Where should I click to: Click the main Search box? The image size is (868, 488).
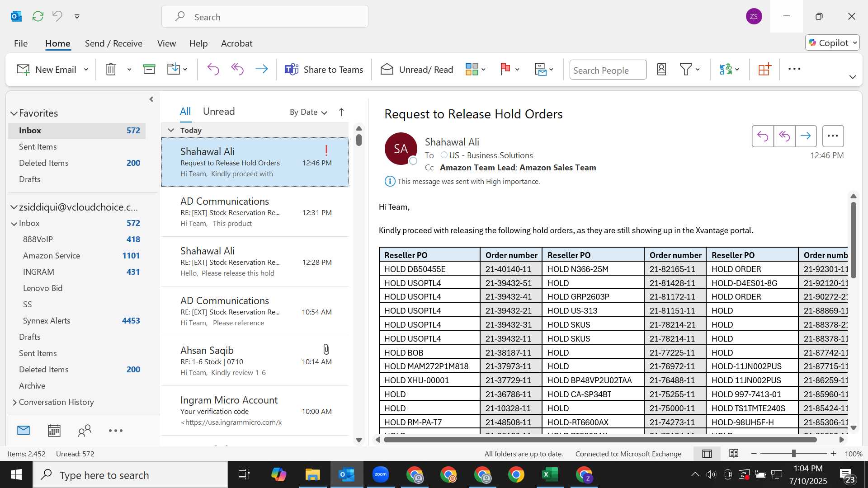point(265,17)
